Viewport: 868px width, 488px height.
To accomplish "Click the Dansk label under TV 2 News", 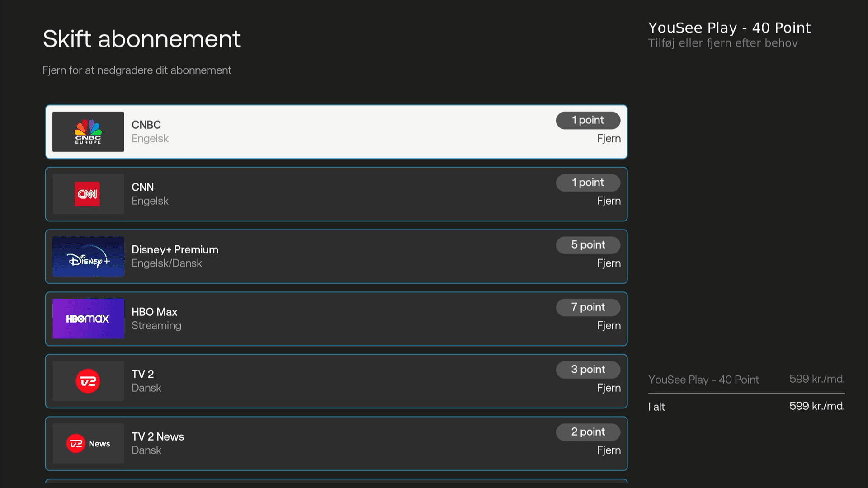I will pos(146,450).
